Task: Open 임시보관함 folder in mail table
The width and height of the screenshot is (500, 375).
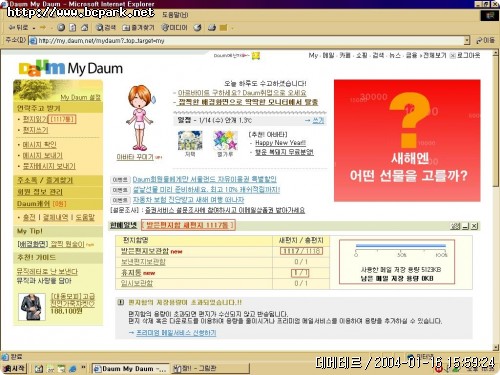Action: click(137, 283)
